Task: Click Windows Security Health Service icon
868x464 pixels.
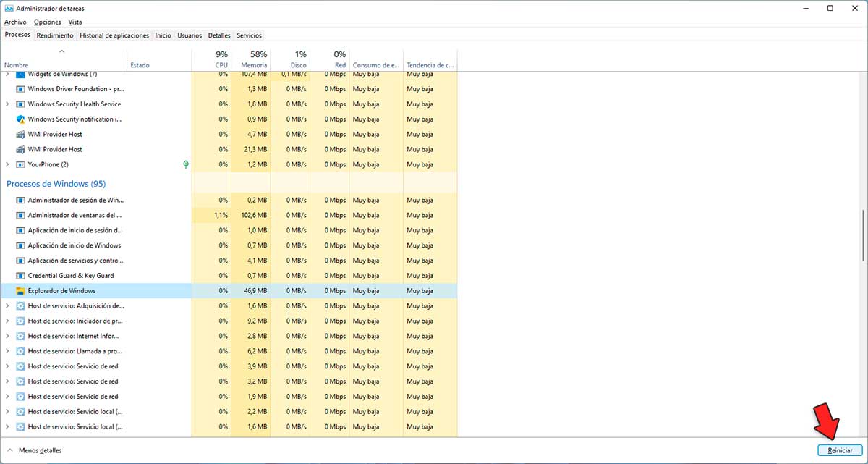Action: coord(20,104)
